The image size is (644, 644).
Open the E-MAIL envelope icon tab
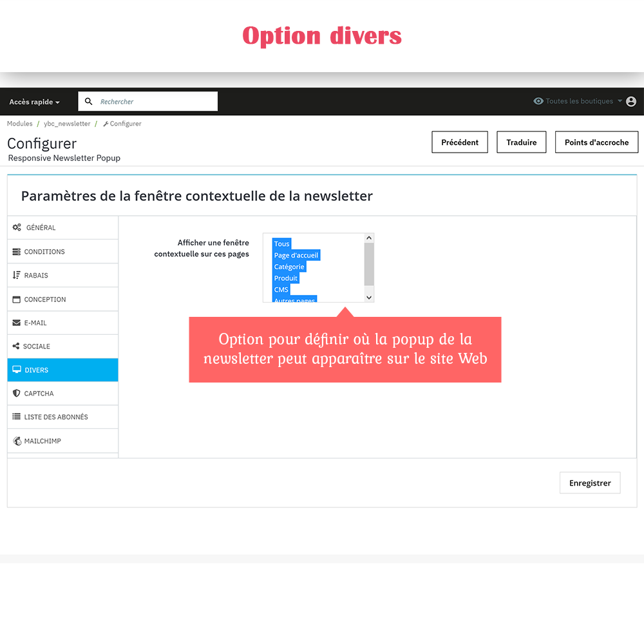16,323
